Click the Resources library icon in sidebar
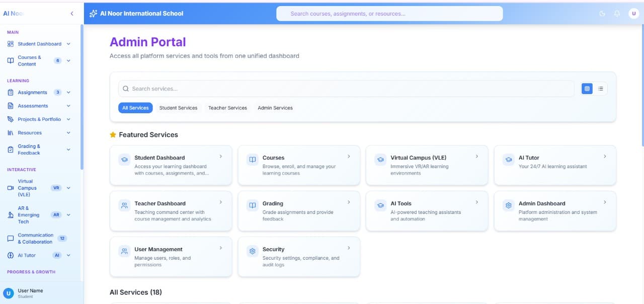644x304 pixels. [x=11, y=133]
